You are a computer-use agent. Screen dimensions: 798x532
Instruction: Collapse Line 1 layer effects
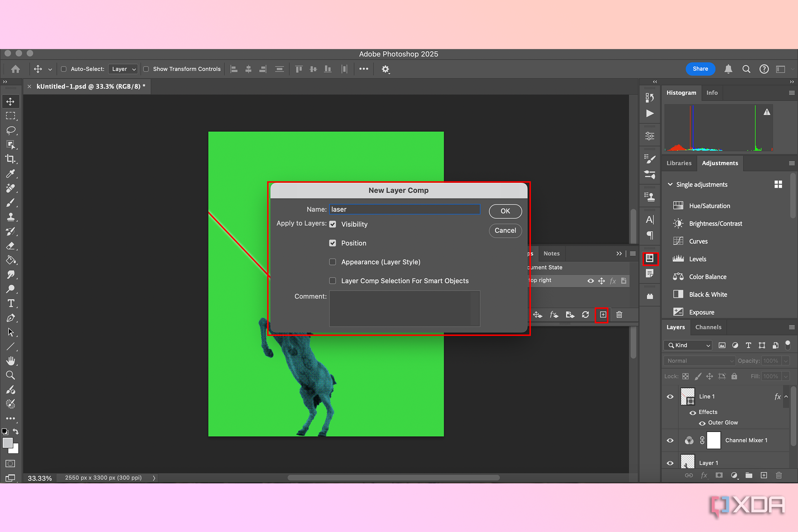pos(786,397)
